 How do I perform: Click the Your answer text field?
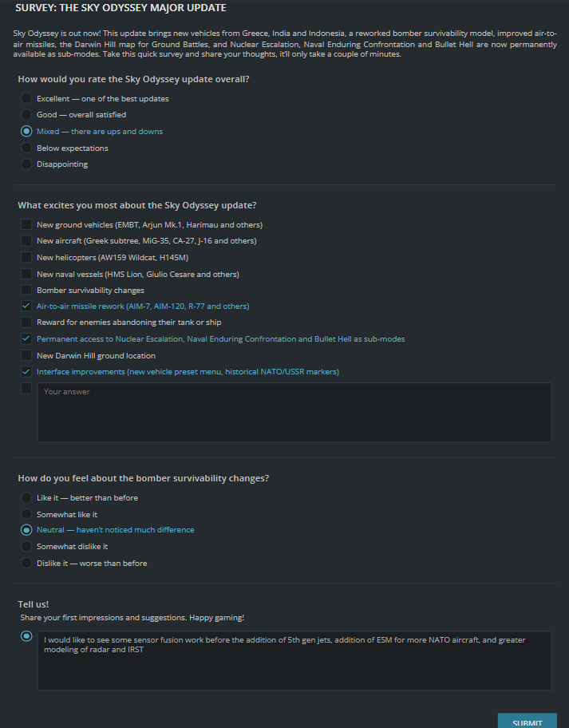click(x=294, y=412)
